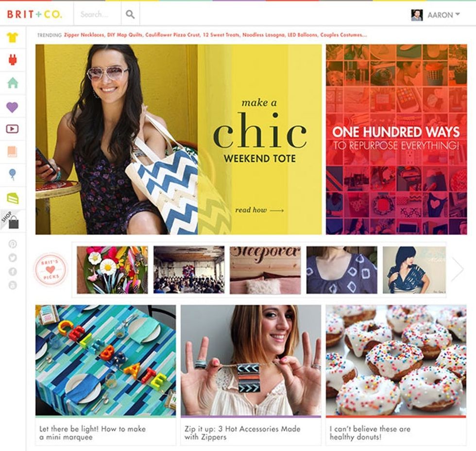Select the blue balloon party category
This screenshot has width=476, height=451.
[13, 175]
